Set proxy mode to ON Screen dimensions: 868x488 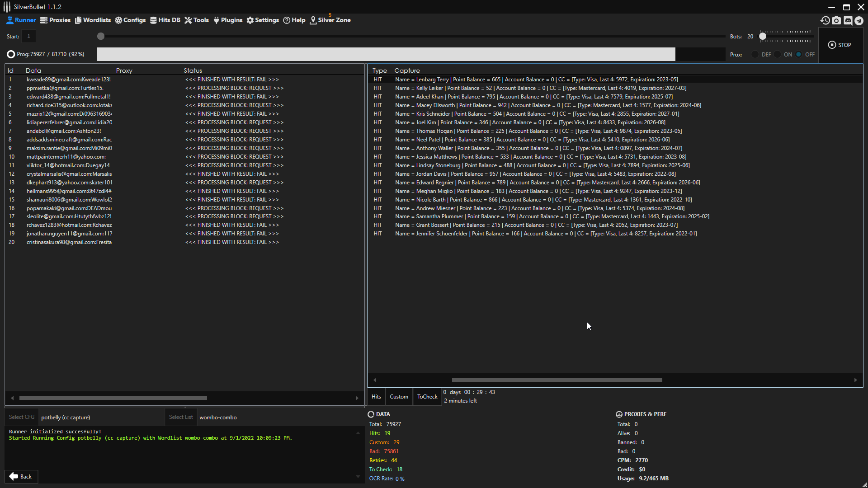(777, 54)
